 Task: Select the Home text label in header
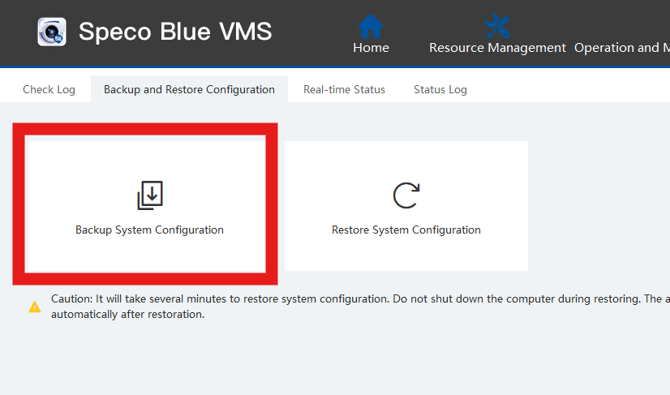click(x=371, y=47)
